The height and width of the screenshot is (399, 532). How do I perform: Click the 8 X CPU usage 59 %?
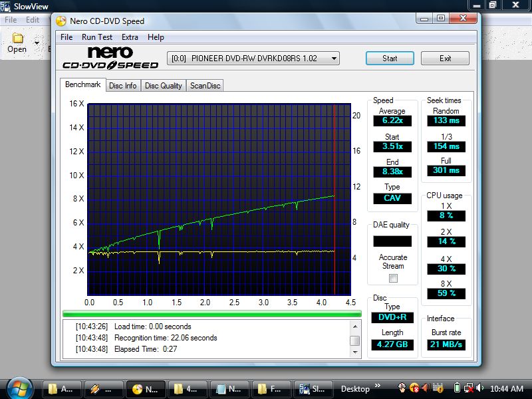(x=446, y=293)
